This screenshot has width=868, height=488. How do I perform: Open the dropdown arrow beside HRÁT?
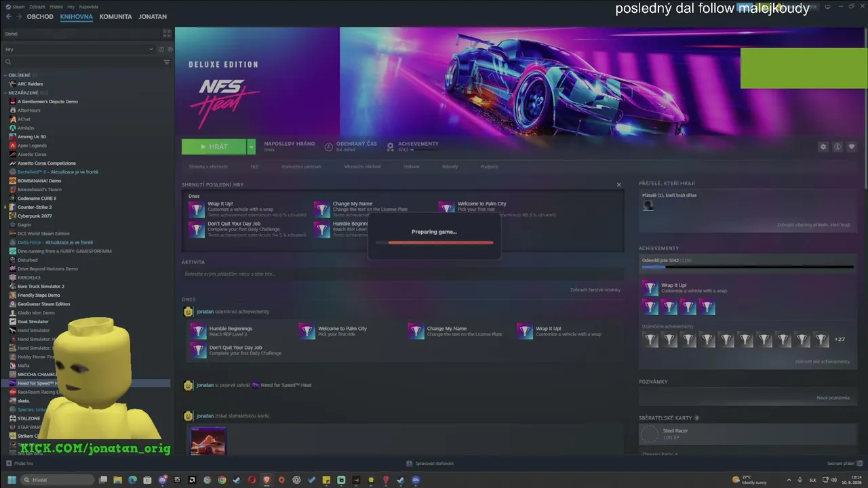pyautogui.click(x=251, y=146)
